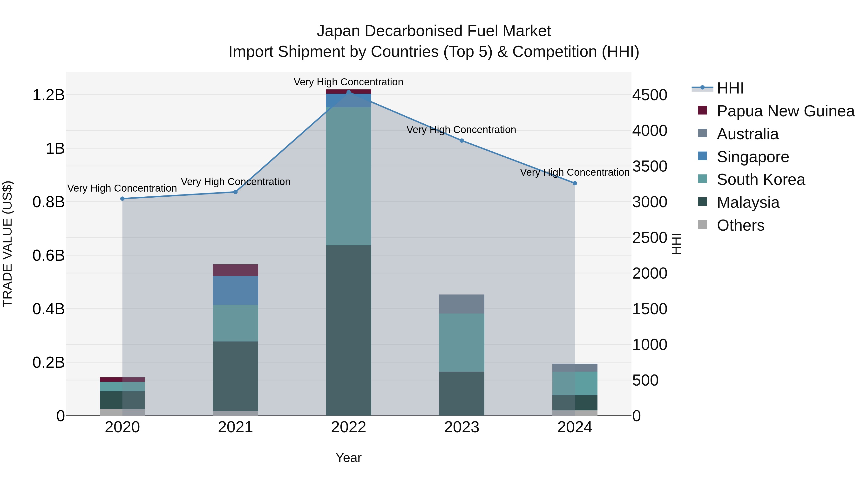
Task: Click the 2022 HHI peak marker
Action: (348, 92)
